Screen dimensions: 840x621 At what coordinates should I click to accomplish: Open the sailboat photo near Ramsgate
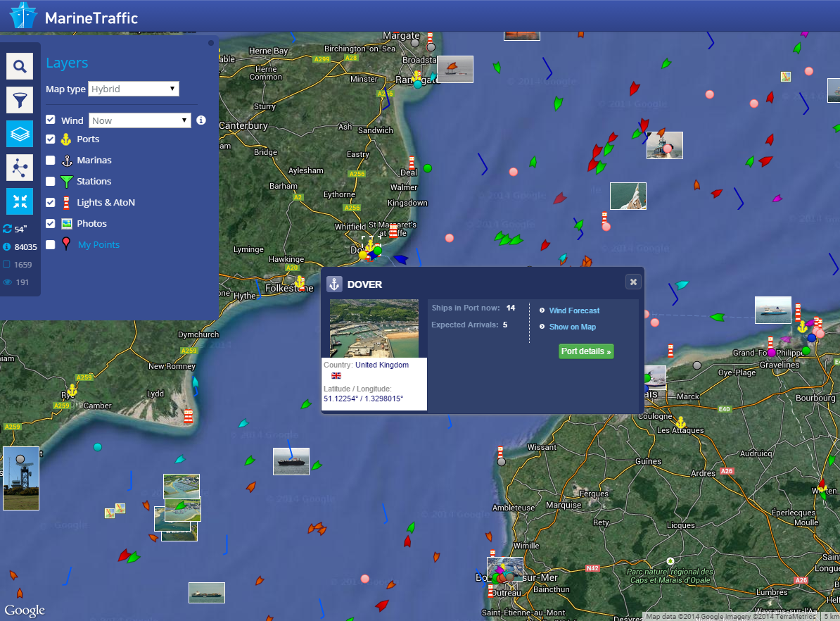pos(454,69)
